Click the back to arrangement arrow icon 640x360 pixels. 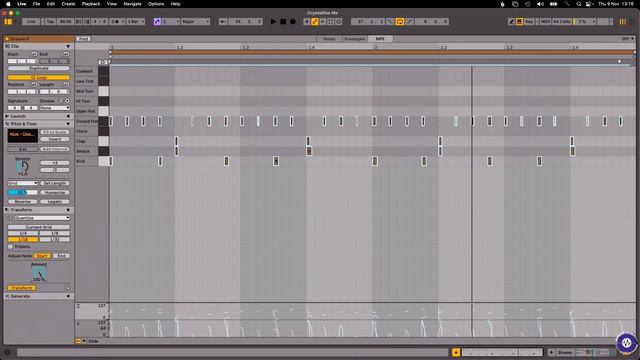click(x=322, y=22)
